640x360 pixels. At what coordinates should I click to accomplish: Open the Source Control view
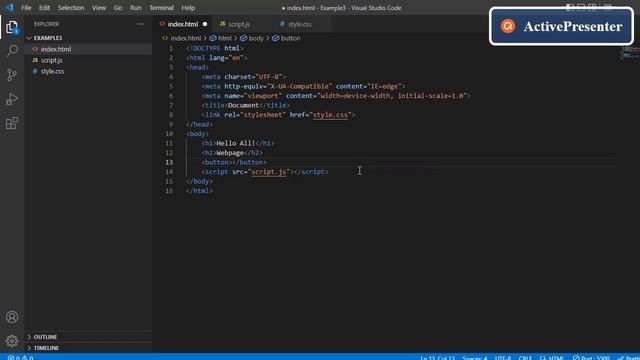pyautogui.click(x=12, y=75)
